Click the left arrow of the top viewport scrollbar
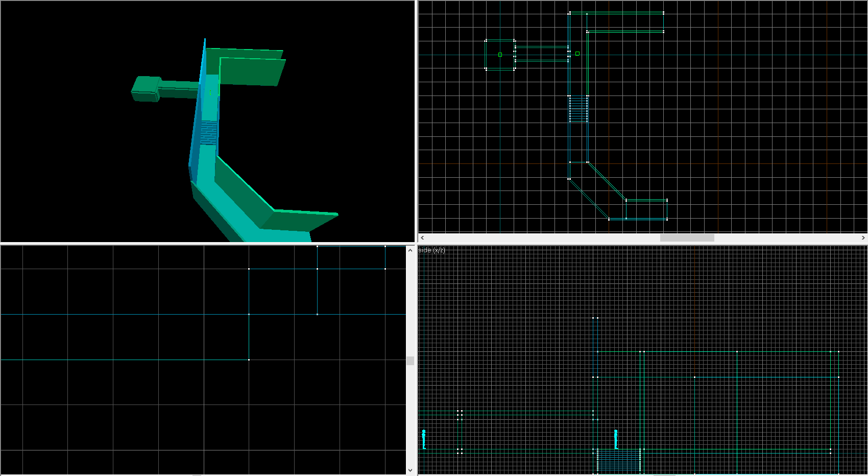868x476 pixels. [422, 237]
